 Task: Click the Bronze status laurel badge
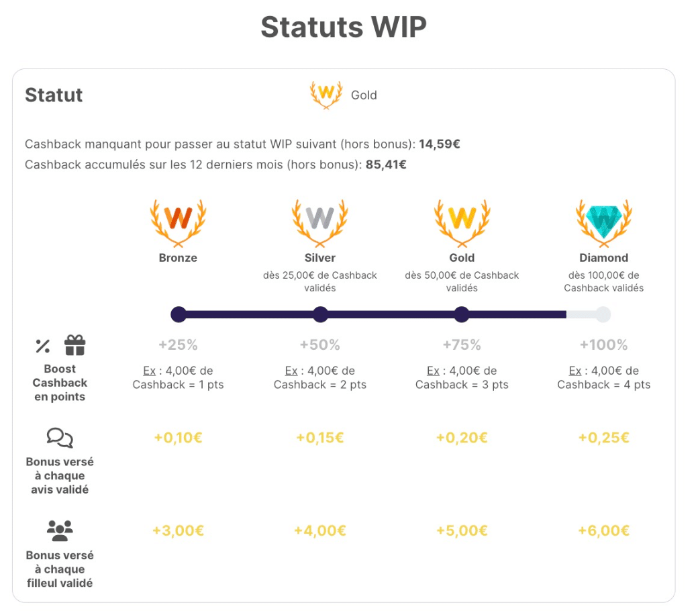178,220
